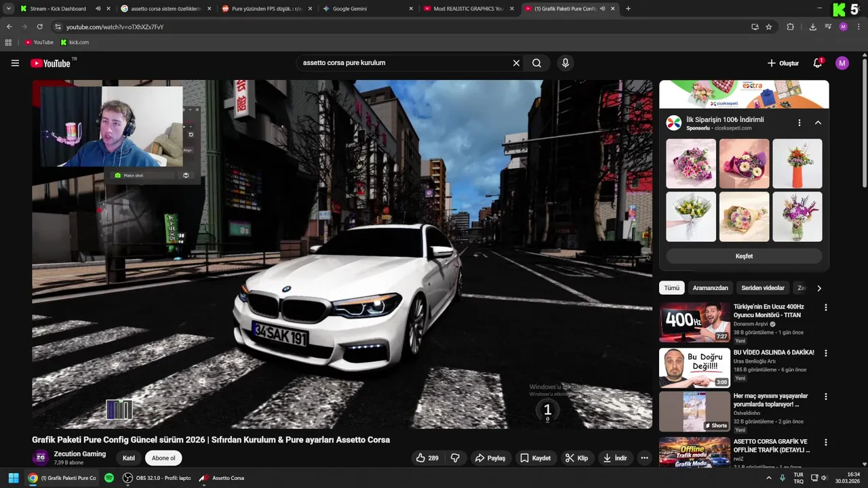Switch to Assetto Corsa in the taskbar
The width and height of the screenshot is (868, 488).
coord(222,478)
